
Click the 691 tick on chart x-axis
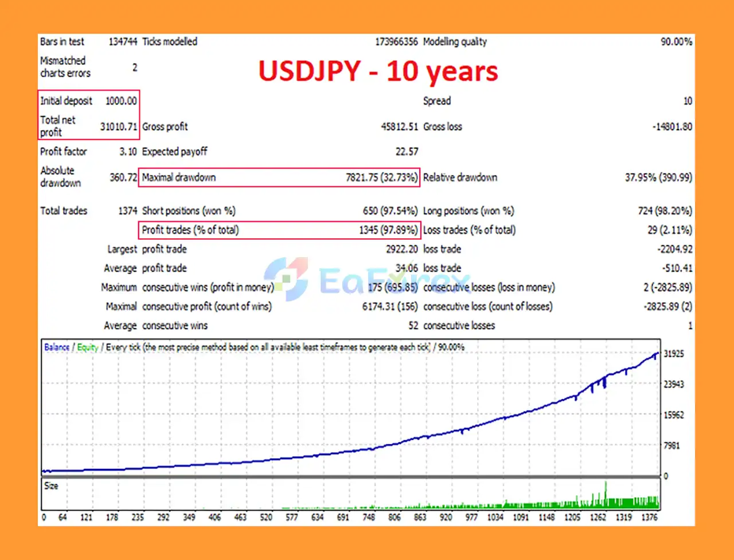(x=343, y=517)
